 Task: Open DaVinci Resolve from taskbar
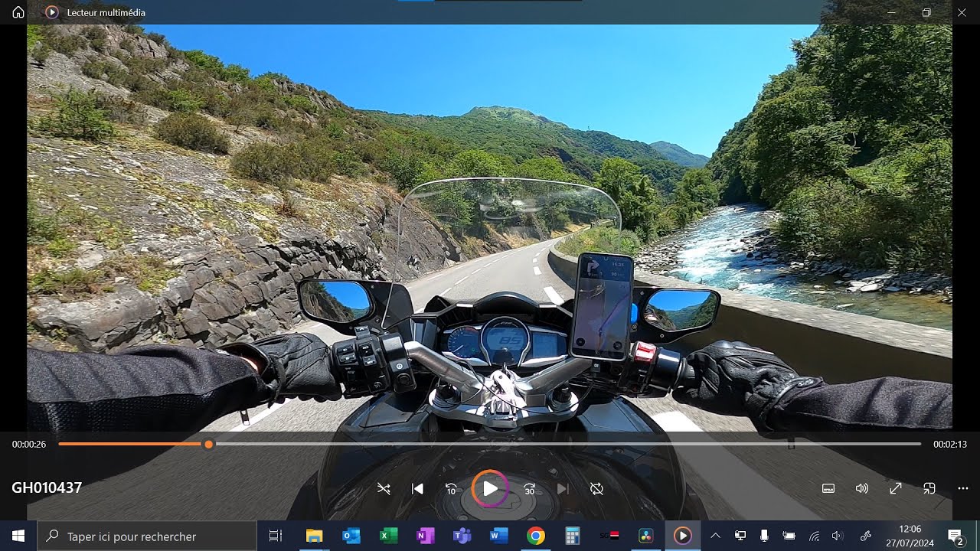[645, 536]
